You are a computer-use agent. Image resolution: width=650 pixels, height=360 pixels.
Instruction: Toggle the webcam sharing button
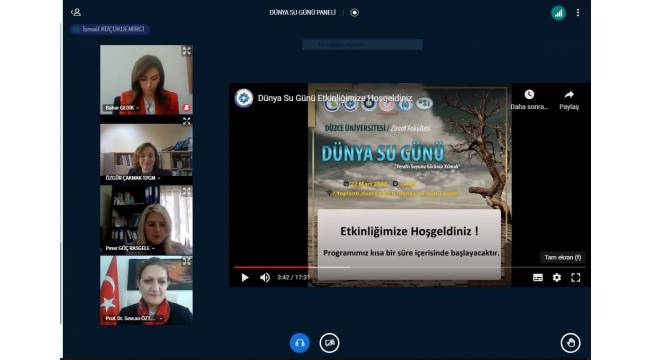pos(330,343)
